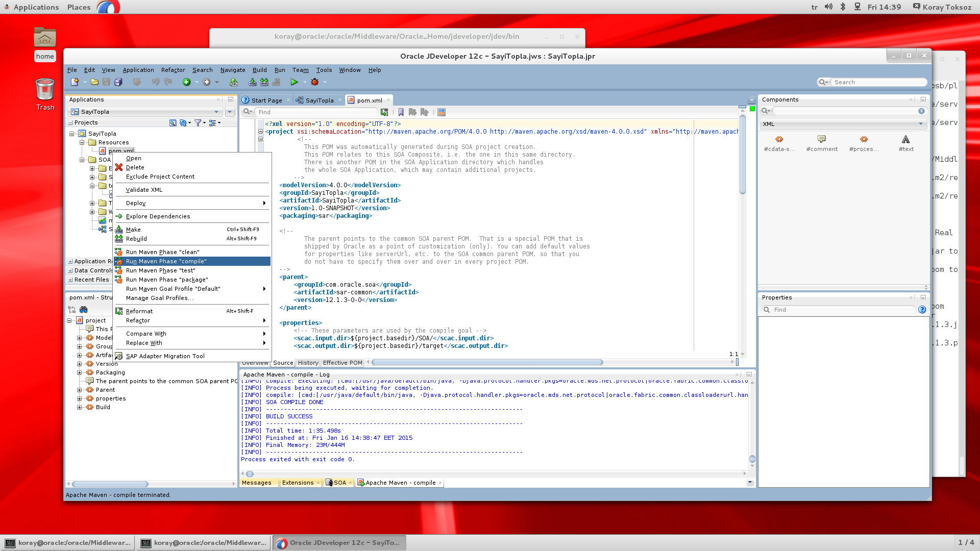Switch to the Effective POM tab
Screen dimensions: 980x551
click(x=342, y=363)
